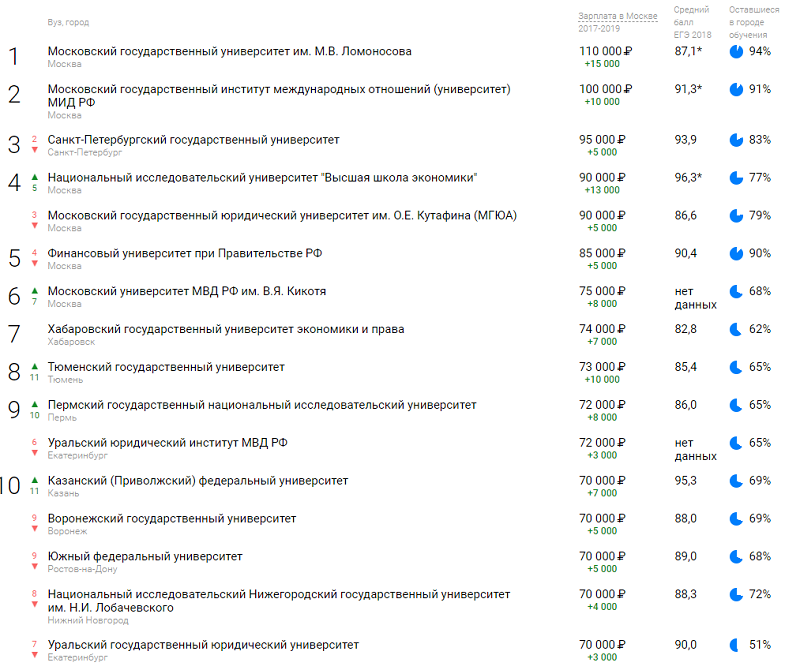
Task: Click the pie chart icon beside 62%
Action: (x=737, y=329)
